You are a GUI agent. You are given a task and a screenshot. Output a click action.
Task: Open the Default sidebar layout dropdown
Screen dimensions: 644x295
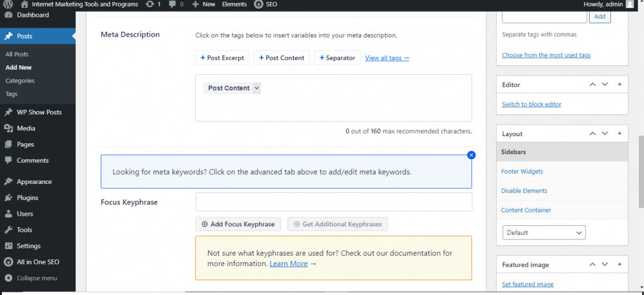544,232
